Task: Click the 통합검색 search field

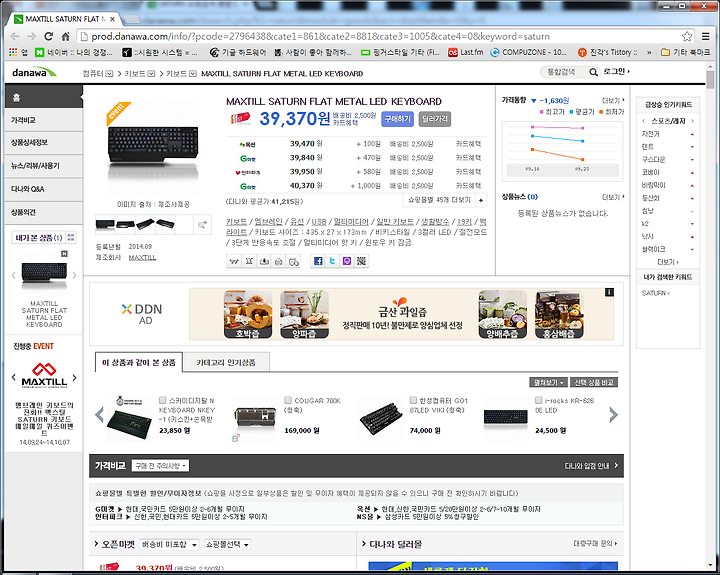Action: [x=564, y=72]
